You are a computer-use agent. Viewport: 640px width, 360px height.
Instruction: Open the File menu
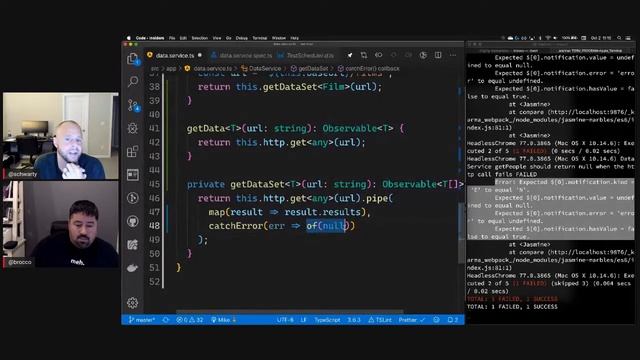[x=172, y=38]
